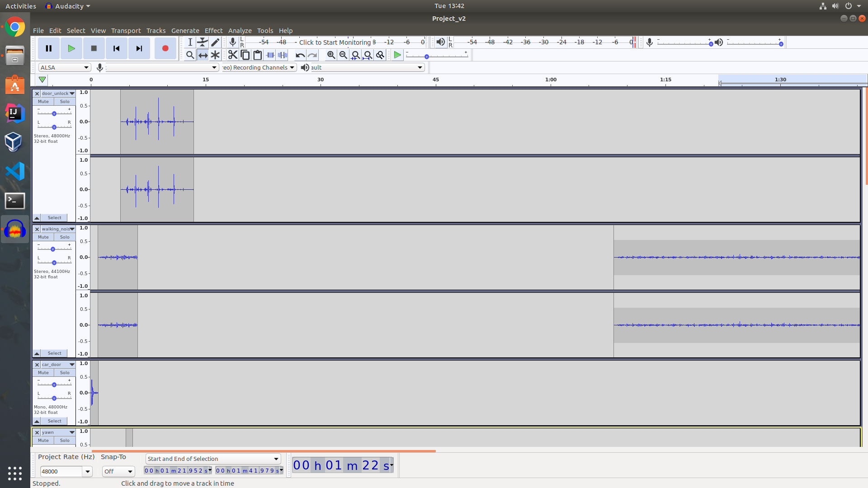Choose the Draw pencil tool
Screen dimensions: 868x488
tap(215, 42)
